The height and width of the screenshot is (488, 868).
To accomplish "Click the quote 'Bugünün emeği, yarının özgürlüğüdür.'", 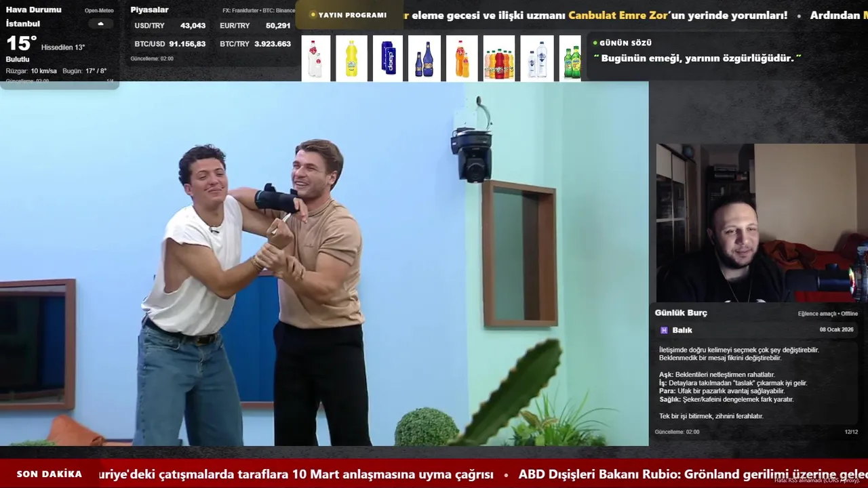I will (x=697, y=58).
